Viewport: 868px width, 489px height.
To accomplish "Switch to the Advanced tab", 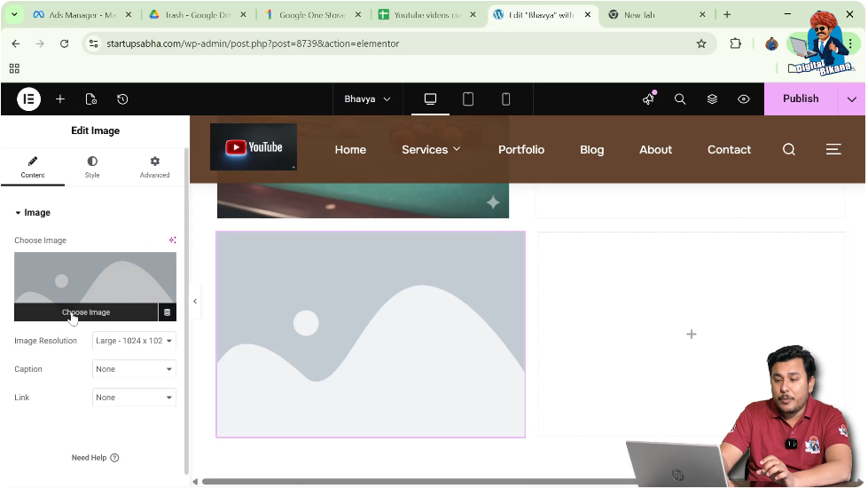I will coord(154,167).
